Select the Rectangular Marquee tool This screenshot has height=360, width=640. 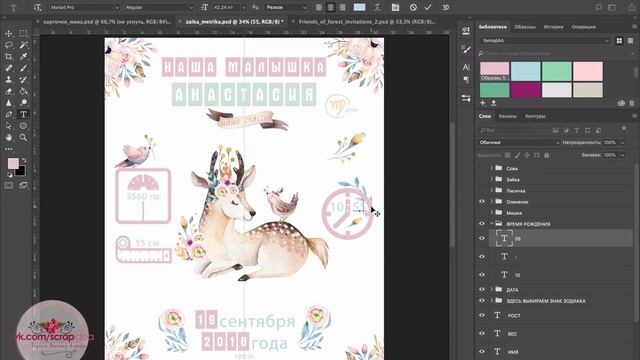(24, 33)
